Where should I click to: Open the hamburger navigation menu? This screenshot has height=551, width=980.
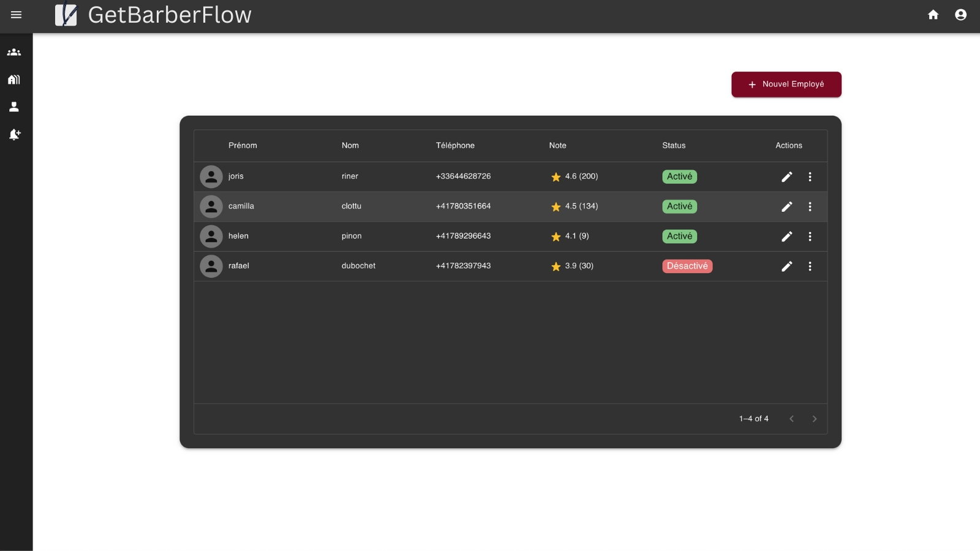(x=17, y=15)
